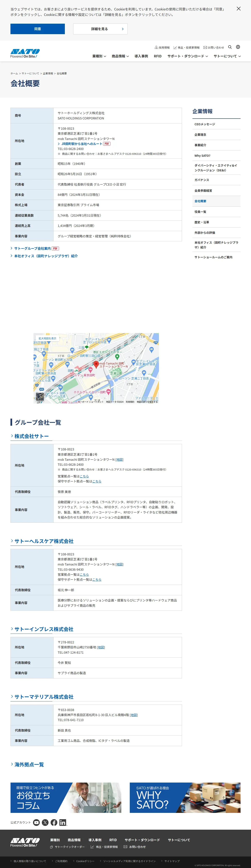The image size is (251, 868).
Task: Open 地図 link for 兵庫県神戸市 address
Action: [134, 715]
